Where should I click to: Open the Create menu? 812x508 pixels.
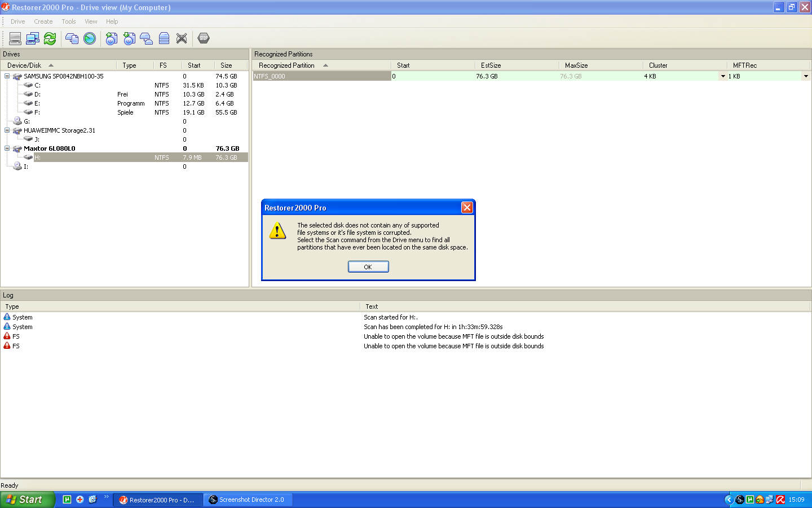click(x=43, y=21)
